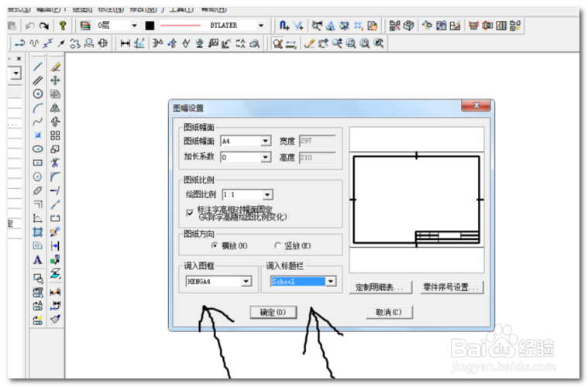Select the Array (four squares) tool
The image size is (588, 387).
tap(56, 135)
